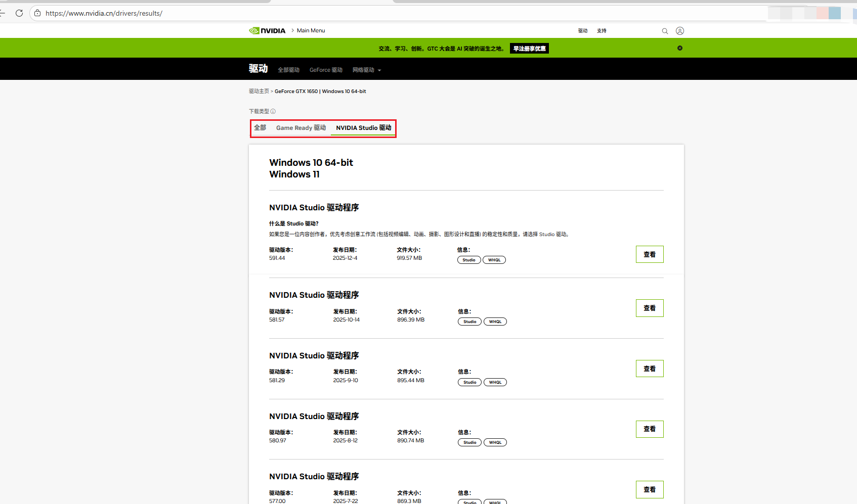Reload the page with the refresh icon
857x504 pixels.
19,13
